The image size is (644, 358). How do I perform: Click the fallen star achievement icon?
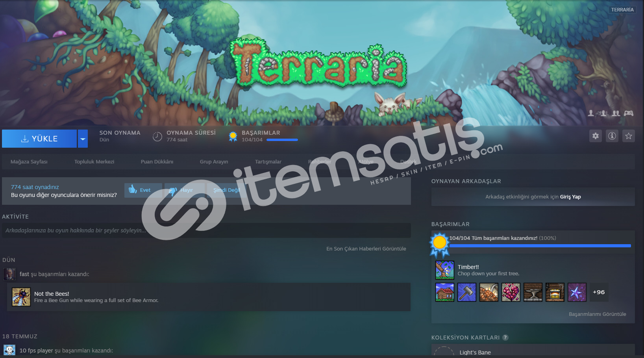[577, 292]
